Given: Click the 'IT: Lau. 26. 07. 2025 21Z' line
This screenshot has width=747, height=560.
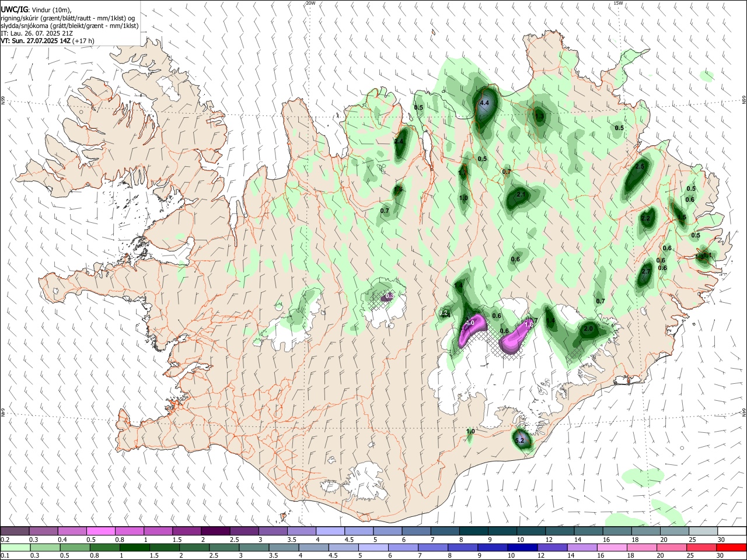Looking at the screenshot, I should click(37, 33).
